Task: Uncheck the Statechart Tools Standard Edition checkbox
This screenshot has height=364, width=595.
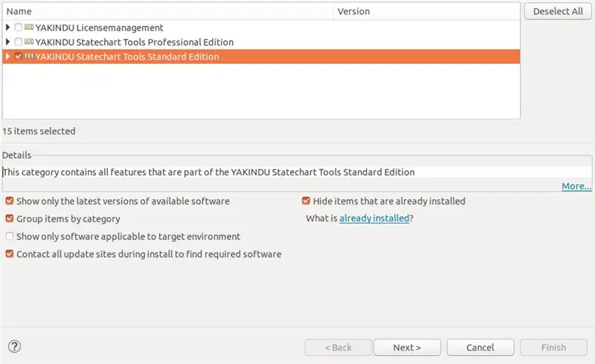Action: [18, 56]
